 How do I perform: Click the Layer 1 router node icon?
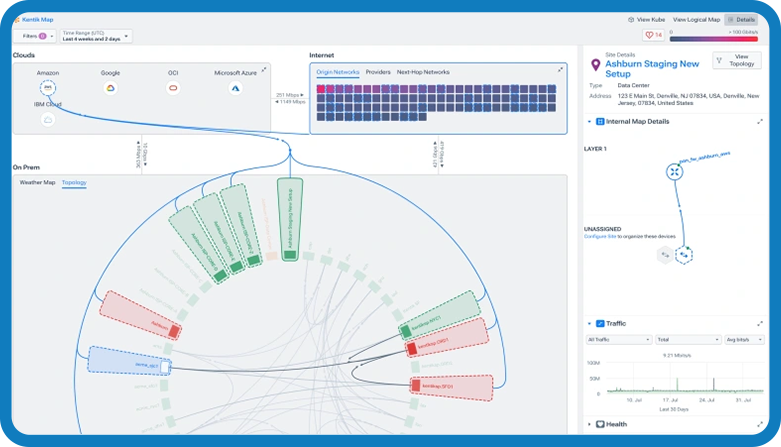(674, 172)
